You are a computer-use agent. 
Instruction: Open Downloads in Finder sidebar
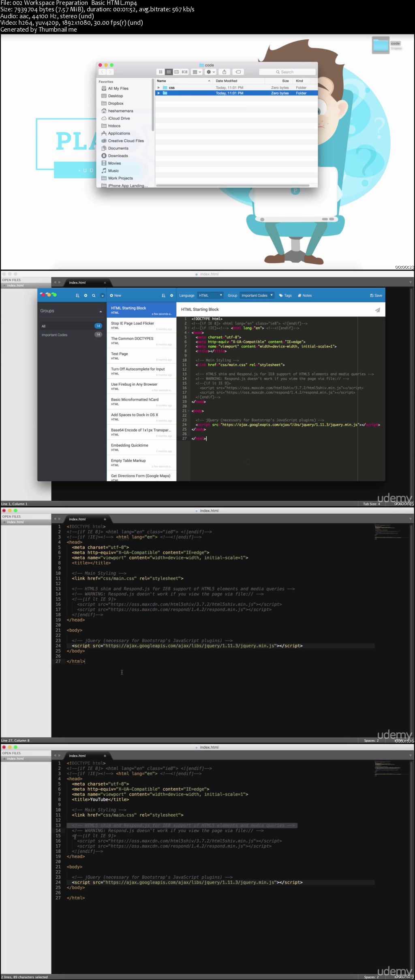pos(118,156)
